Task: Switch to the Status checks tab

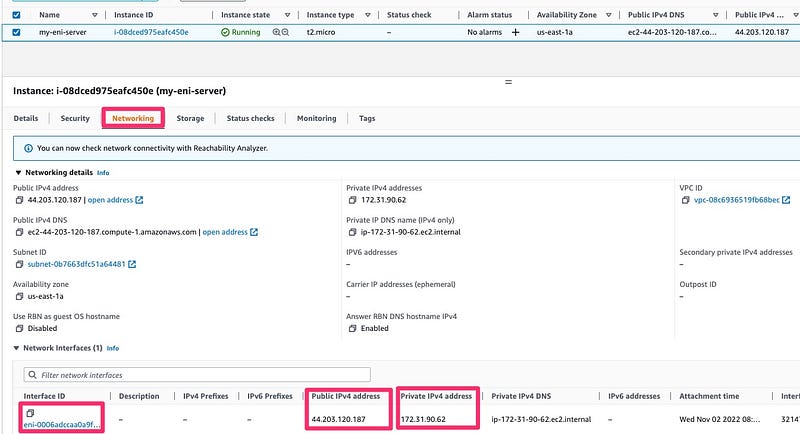Action: coord(251,118)
